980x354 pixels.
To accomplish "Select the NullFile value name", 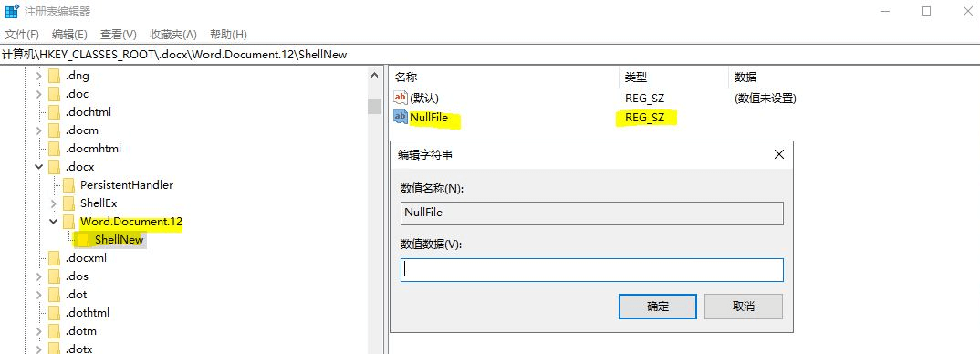I will coord(429,117).
